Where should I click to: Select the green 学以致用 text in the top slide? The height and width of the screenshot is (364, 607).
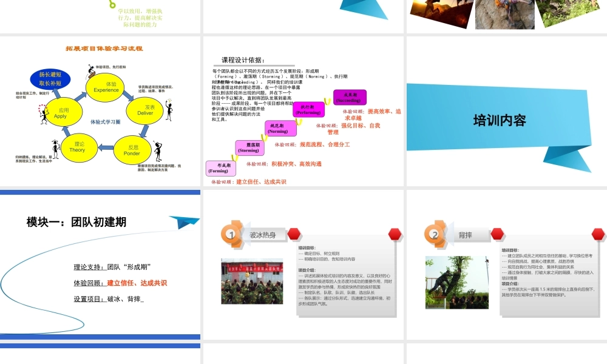(x=140, y=18)
